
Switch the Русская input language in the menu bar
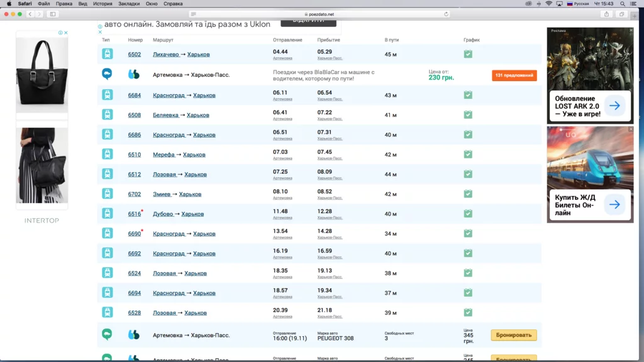[x=578, y=4]
